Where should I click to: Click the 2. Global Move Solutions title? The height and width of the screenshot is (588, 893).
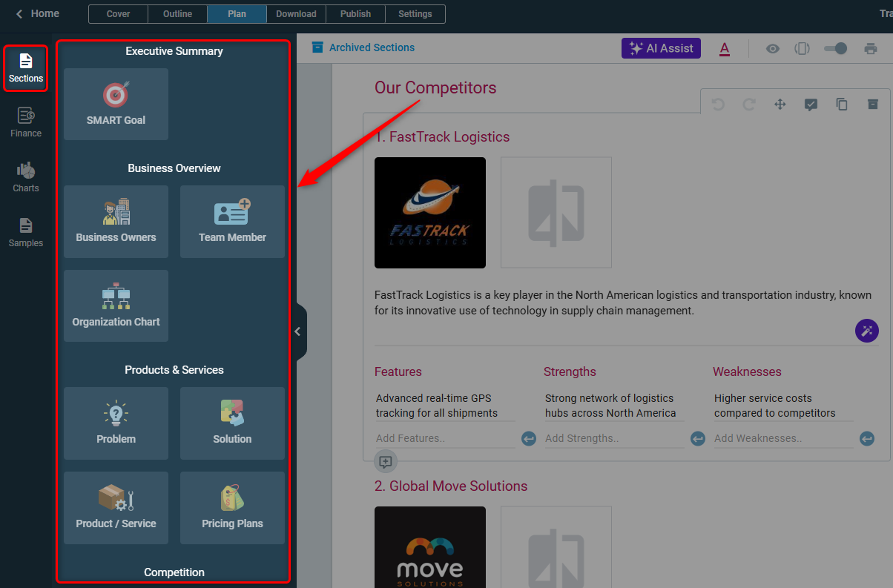451,486
